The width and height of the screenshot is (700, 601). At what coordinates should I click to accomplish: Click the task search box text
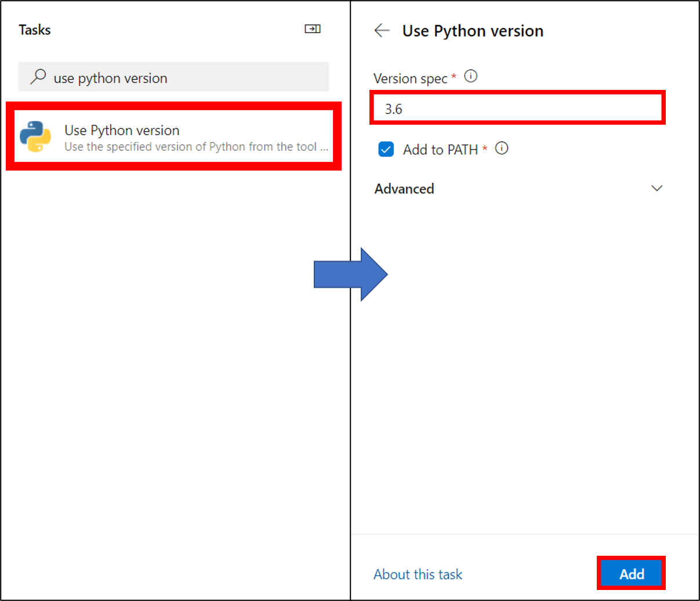tap(110, 78)
